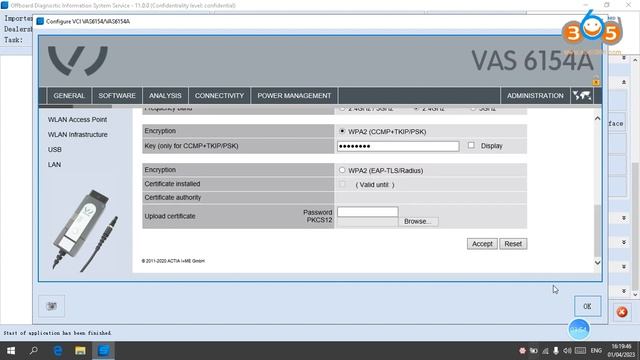Click the config page scrollbar down arrow
Image resolution: width=640 pixels, height=360 pixels.
tap(597, 262)
